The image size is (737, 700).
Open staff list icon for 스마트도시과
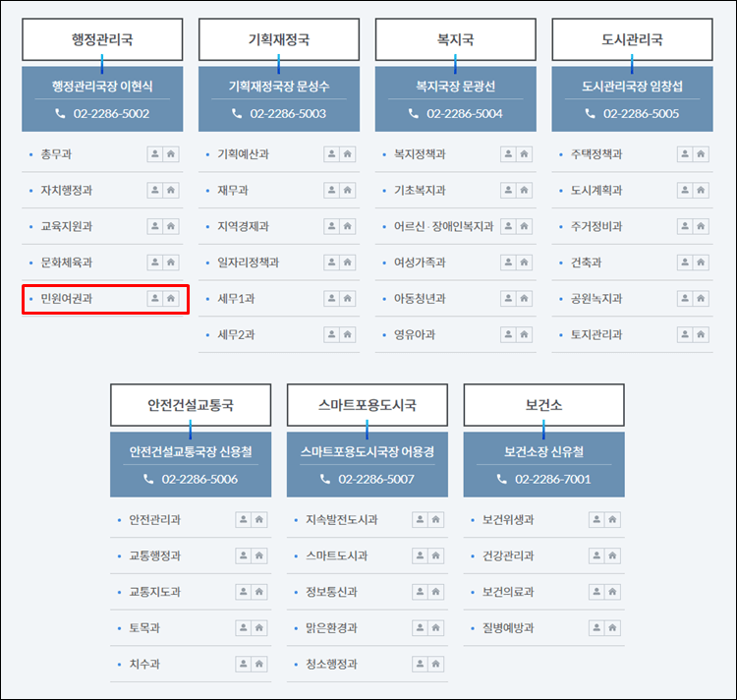[420, 555]
